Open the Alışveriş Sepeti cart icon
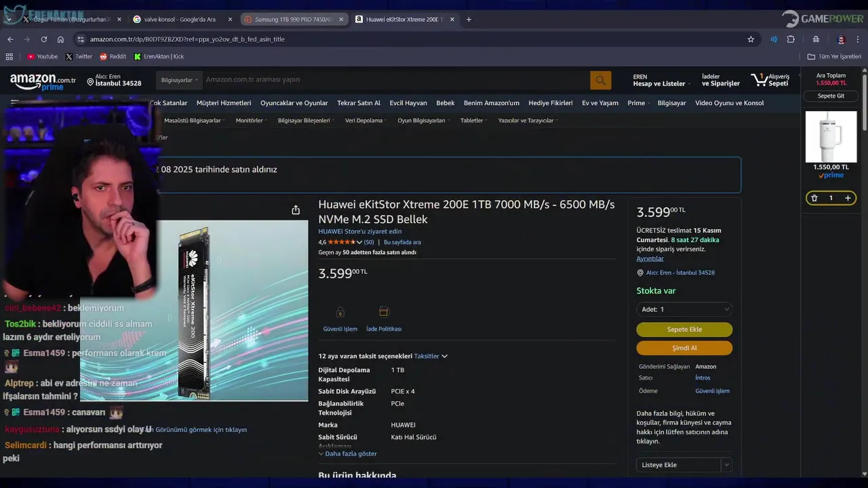Viewport: 868px width, 488px height. tap(770, 80)
